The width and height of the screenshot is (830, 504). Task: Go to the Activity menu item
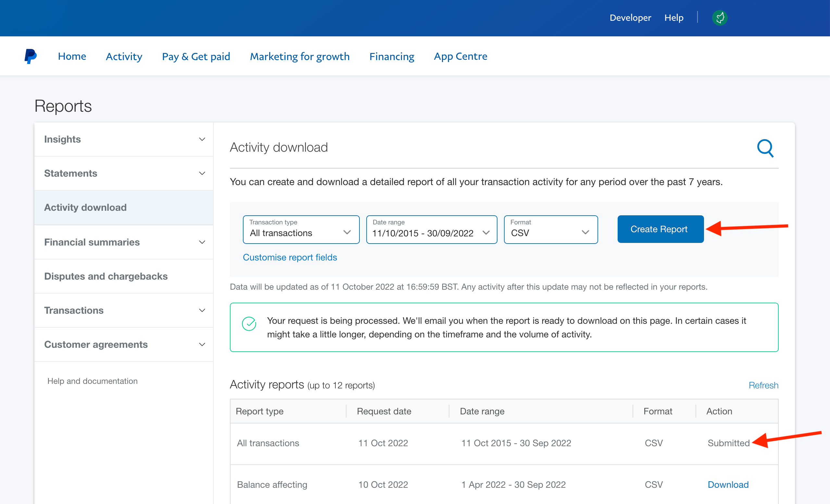coord(124,56)
